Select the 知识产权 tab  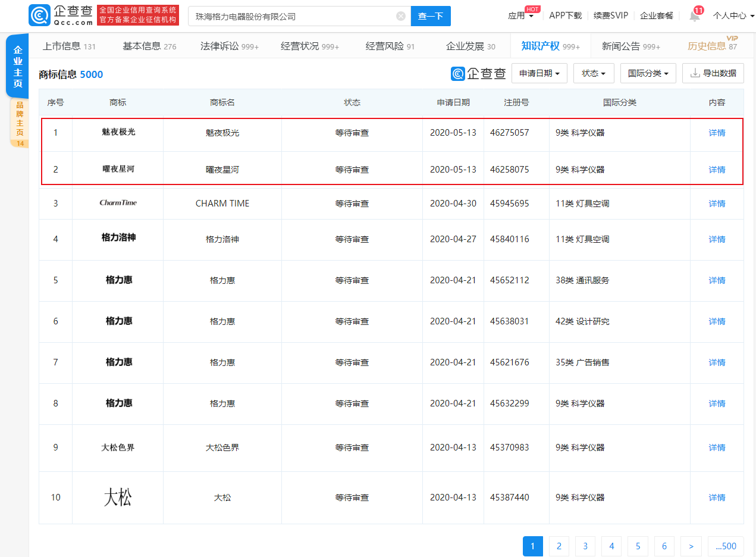point(551,46)
